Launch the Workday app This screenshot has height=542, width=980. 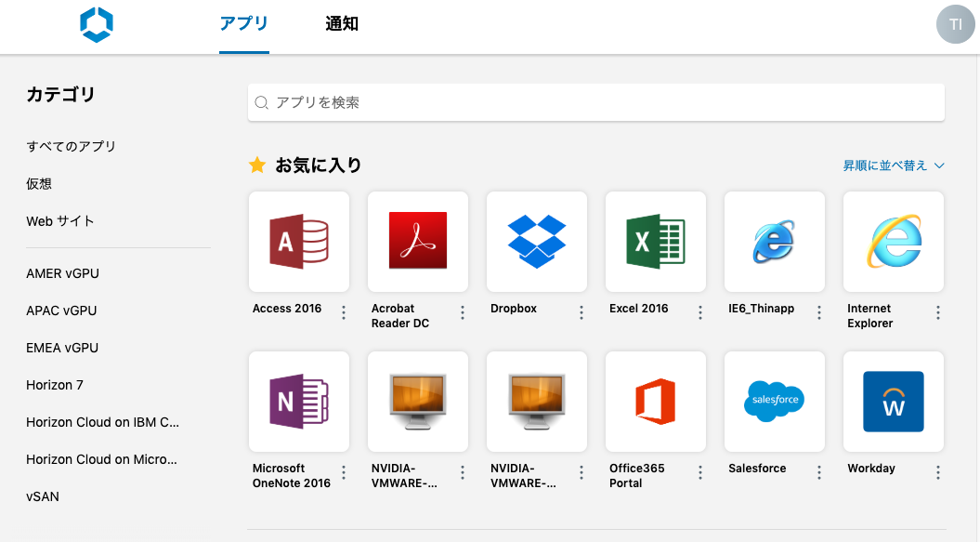coord(893,400)
